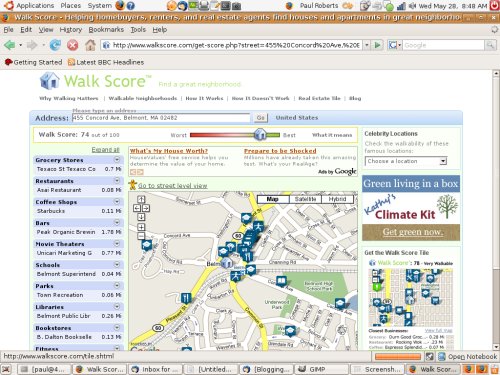Open the File menu
The image size is (500, 375).
coord(8,30)
